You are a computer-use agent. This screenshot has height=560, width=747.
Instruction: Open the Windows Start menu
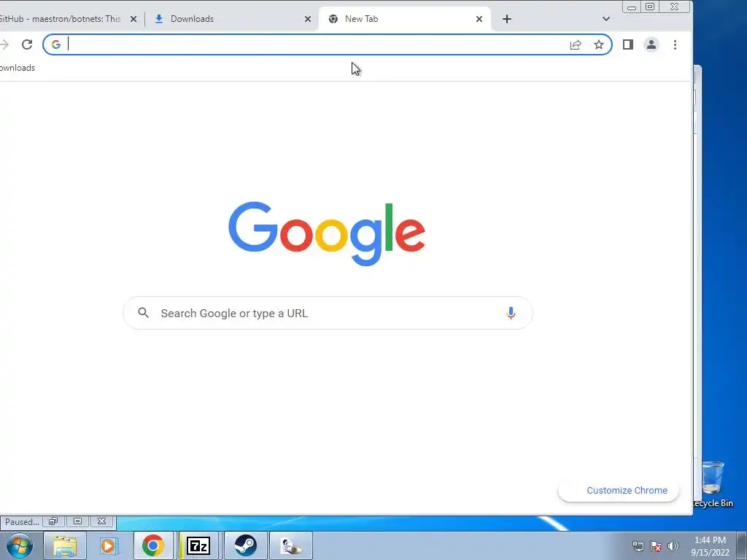click(x=20, y=545)
